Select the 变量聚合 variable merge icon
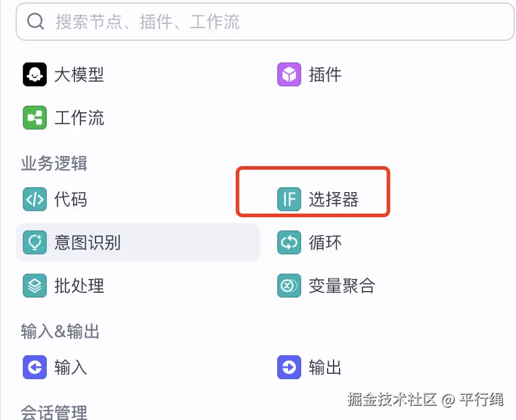The image size is (516, 420). (289, 286)
